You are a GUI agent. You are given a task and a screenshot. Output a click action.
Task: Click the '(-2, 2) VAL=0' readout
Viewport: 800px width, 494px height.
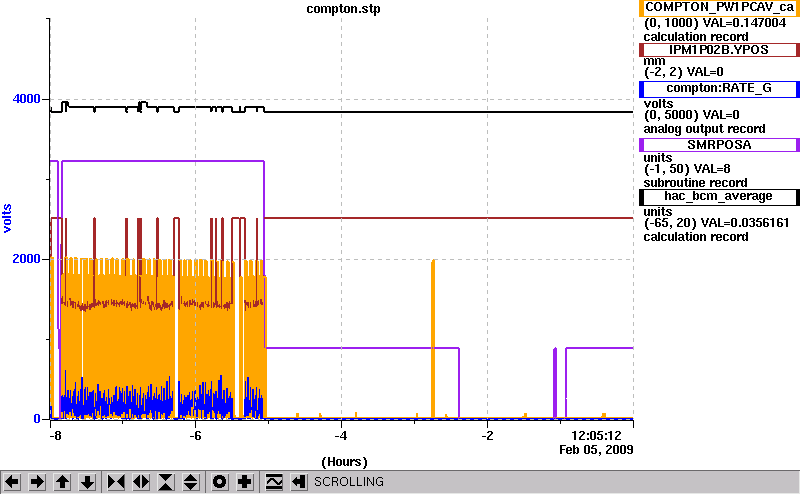coord(684,72)
